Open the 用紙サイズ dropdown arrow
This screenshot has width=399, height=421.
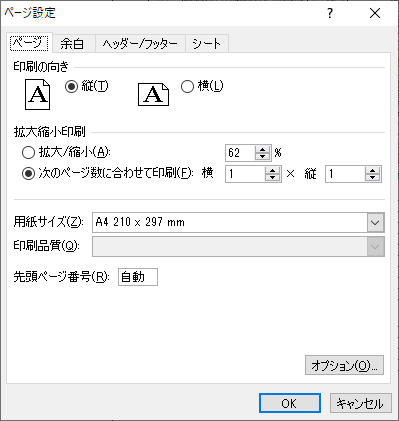tap(375, 222)
